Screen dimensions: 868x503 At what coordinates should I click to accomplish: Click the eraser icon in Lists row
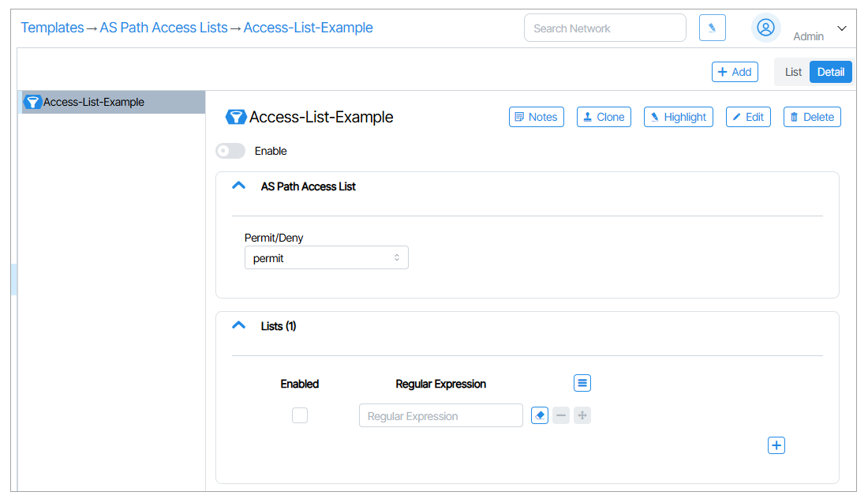[540, 415]
